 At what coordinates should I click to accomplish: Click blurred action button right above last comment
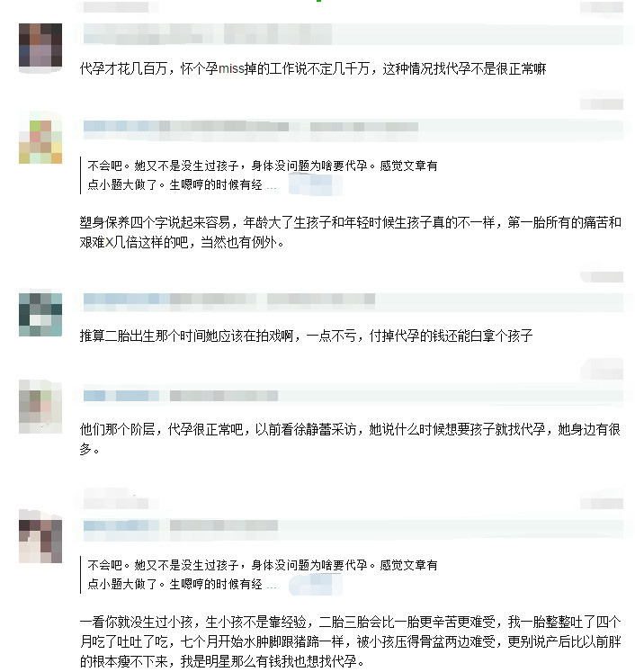pyautogui.click(x=602, y=503)
